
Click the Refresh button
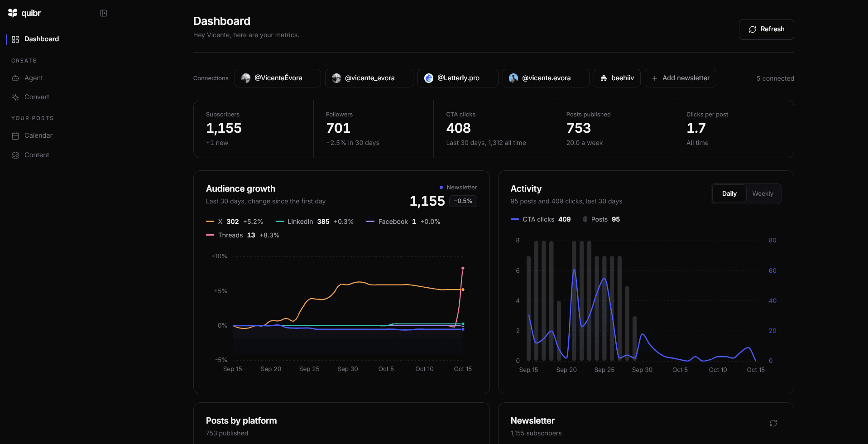coord(766,29)
